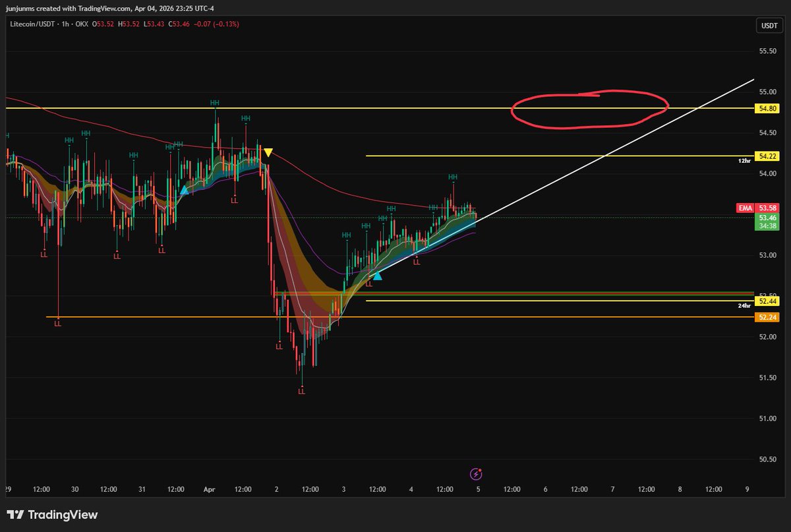Image resolution: width=791 pixels, height=532 pixels.
Task: Click the candle countdown timer 34:38
Action: tap(767, 225)
